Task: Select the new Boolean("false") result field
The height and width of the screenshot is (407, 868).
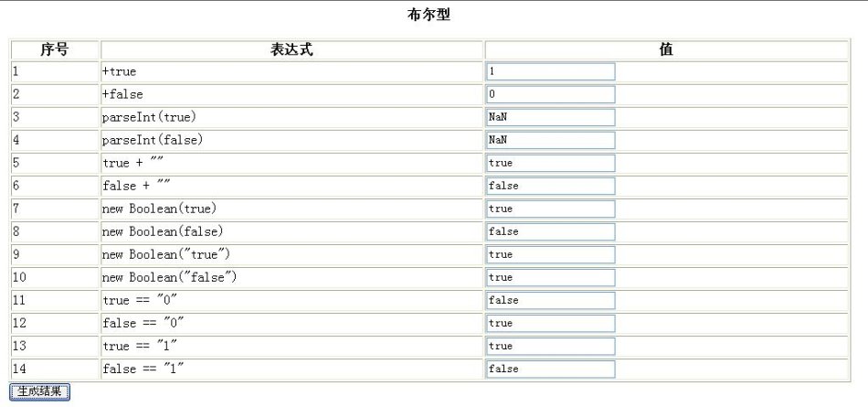Action: [551, 277]
